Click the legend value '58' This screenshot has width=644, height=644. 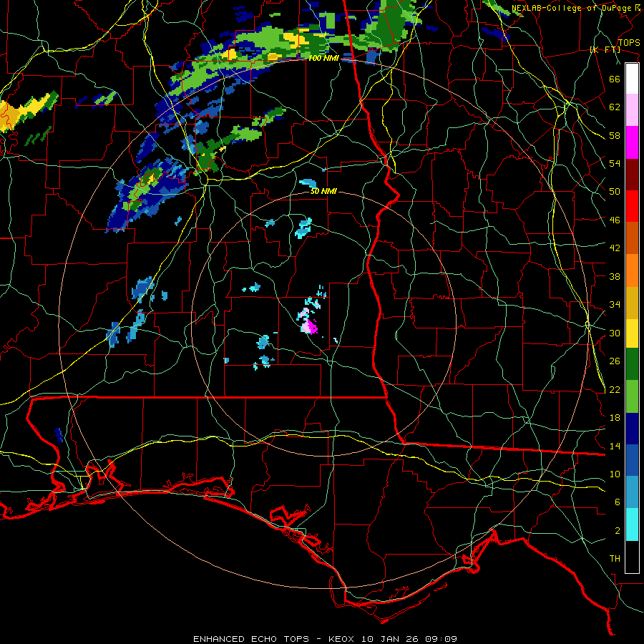(x=615, y=135)
